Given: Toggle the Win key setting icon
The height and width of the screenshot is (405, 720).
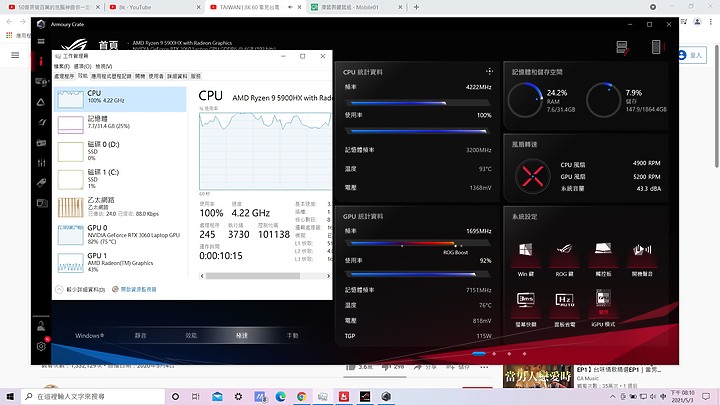Looking at the screenshot, I should [525, 250].
